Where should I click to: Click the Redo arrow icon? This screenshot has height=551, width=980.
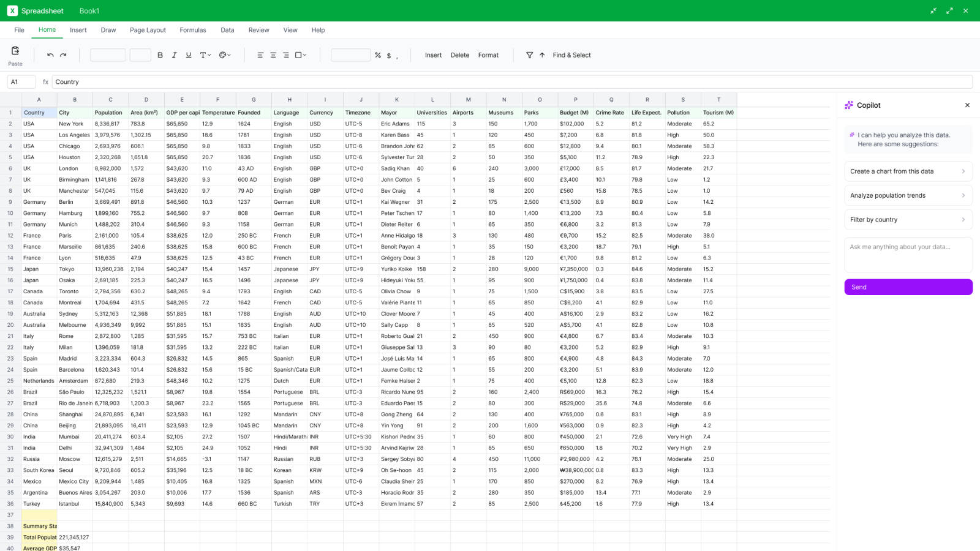pyautogui.click(x=63, y=55)
